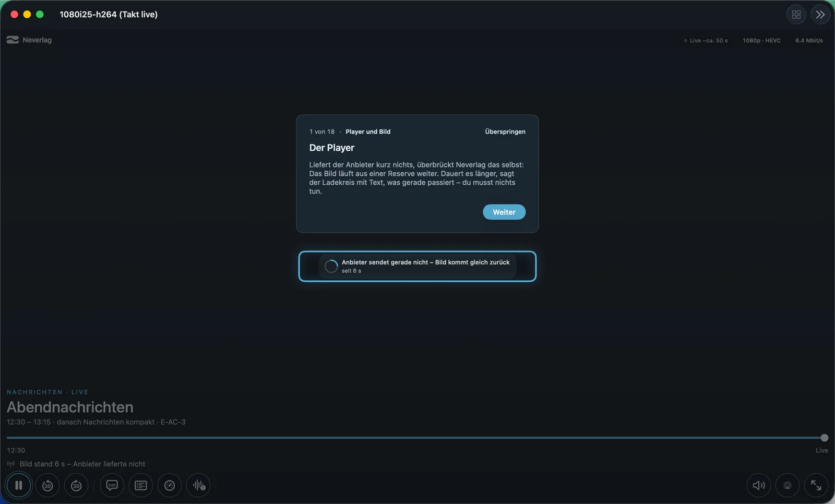Click the '12:30 – 13:15 · danach Nachrichten kompakt' line

96,422
